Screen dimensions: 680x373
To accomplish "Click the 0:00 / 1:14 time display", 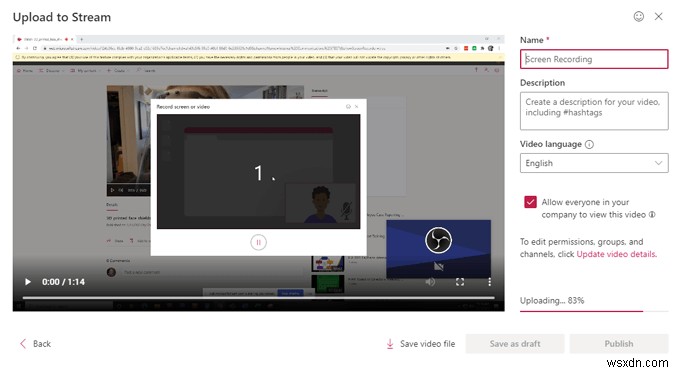I will tap(63, 282).
